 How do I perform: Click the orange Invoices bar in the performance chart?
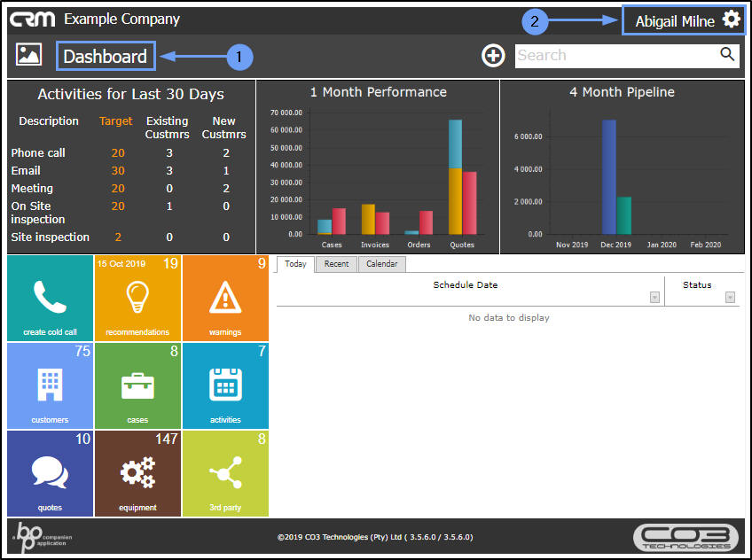(368, 220)
